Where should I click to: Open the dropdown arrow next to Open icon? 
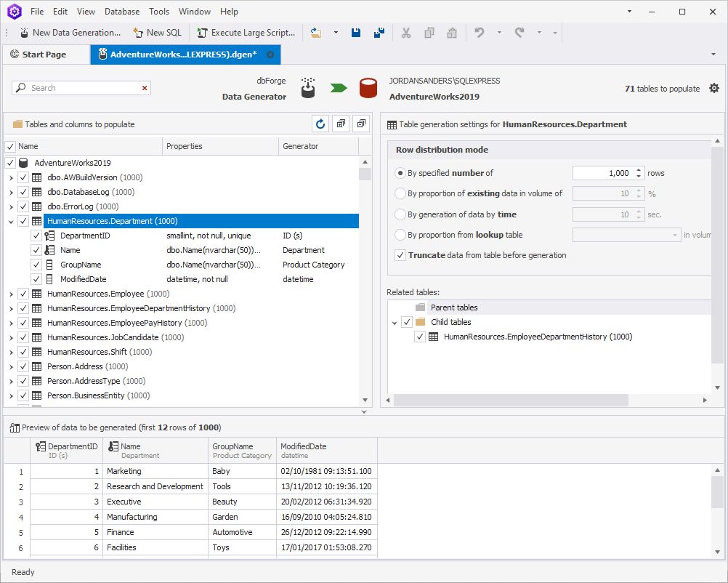tap(336, 33)
